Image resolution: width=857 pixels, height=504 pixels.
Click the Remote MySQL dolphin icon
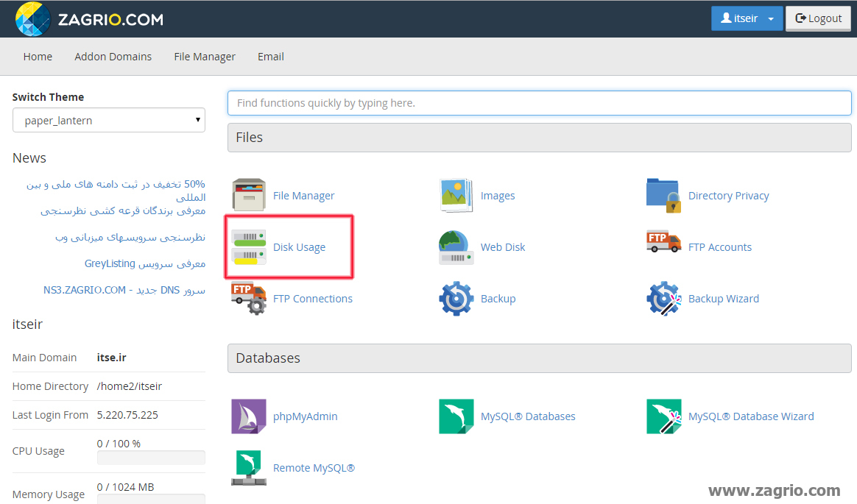tap(249, 468)
